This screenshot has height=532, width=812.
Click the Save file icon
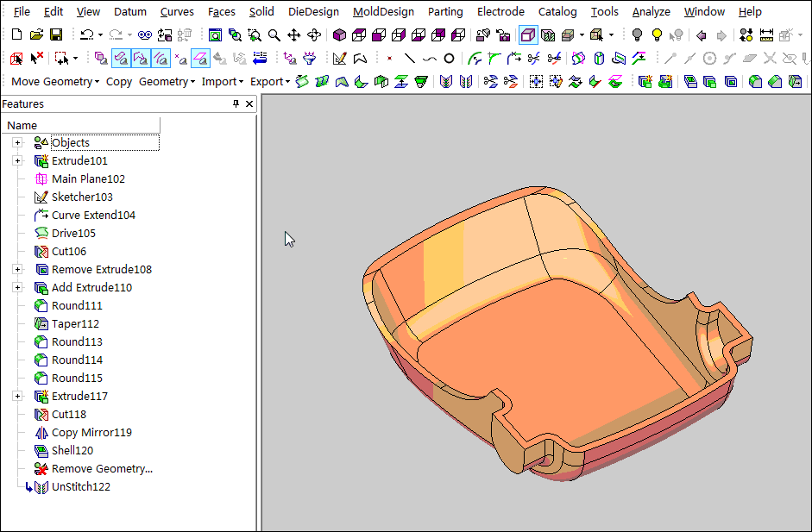coord(55,35)
